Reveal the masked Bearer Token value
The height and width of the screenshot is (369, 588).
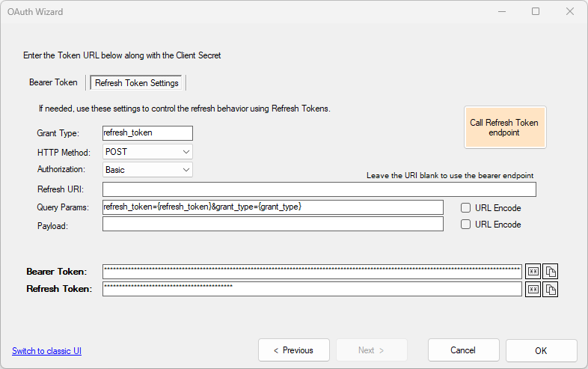click(533, 271)
